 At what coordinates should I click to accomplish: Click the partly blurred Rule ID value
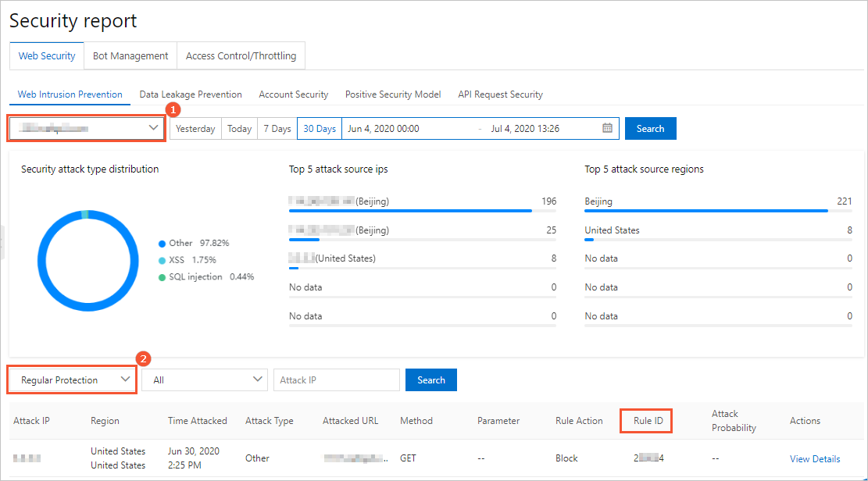648,458
